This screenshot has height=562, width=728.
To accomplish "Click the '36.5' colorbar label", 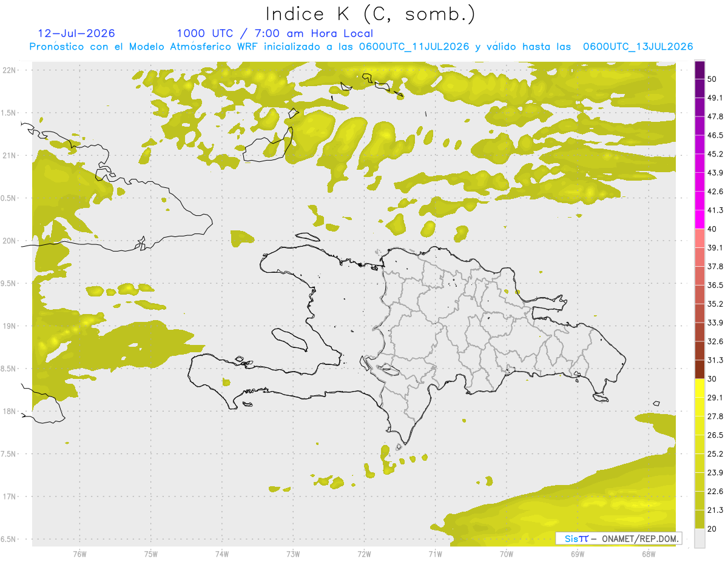I will 715,285.
